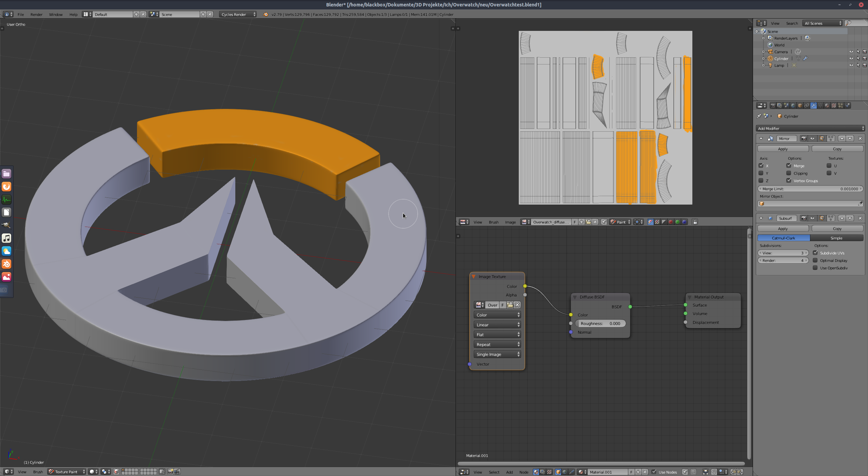Select Catmull-Clark subdivision type
Viewport: 868px width, 476px height.
coord(784,238)
